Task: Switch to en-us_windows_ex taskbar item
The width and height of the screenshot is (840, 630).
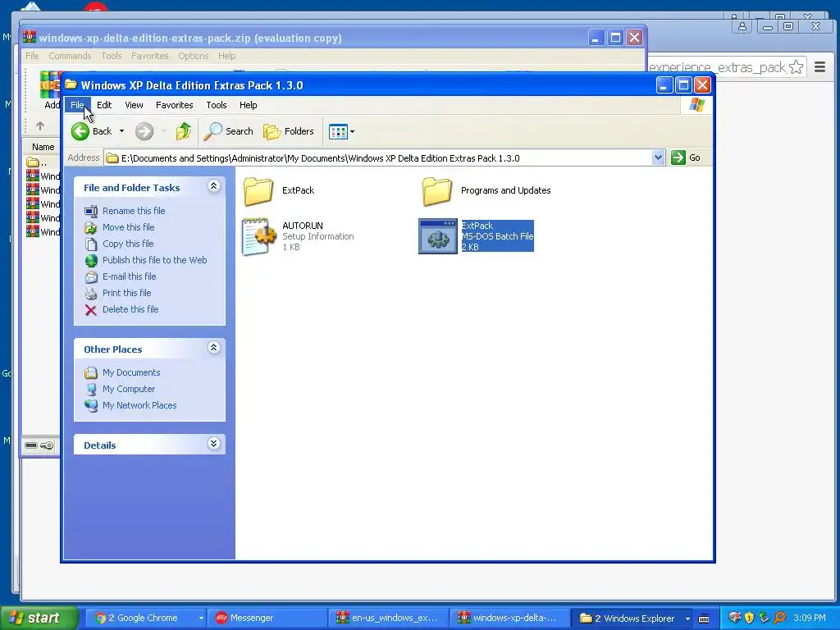Action: tap(388, 619)
